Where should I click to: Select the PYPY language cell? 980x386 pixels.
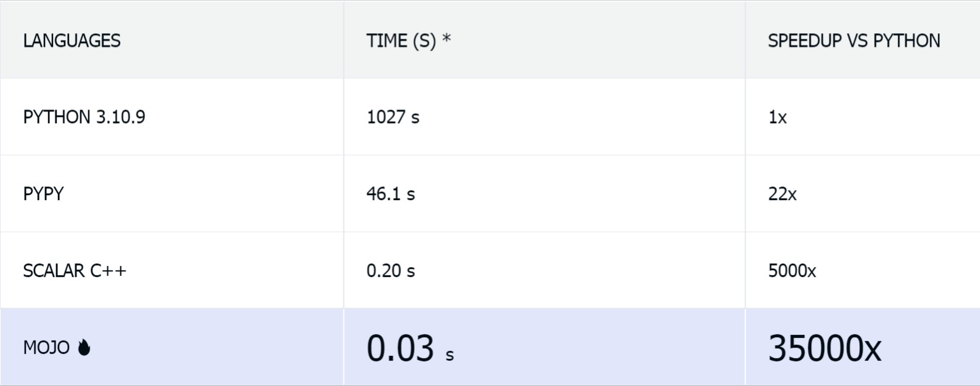tap(43, 194)
